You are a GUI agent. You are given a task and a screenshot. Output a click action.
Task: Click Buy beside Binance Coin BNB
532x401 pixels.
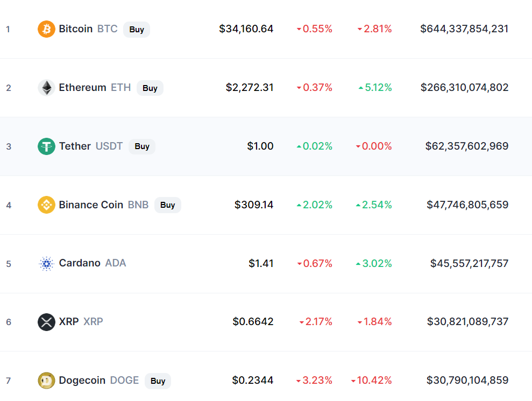click(x=168, y=205)
